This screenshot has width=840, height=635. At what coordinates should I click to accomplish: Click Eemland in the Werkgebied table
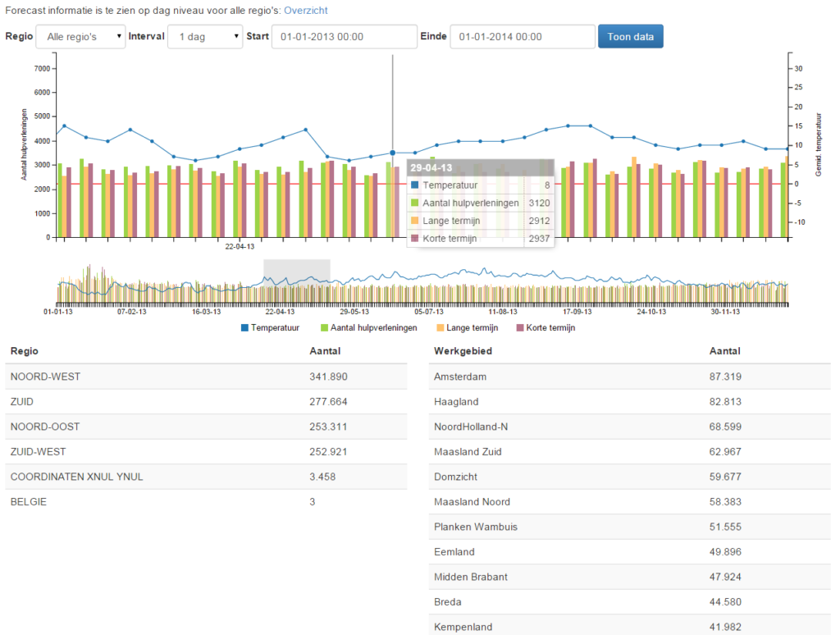[x=454, y=552]
